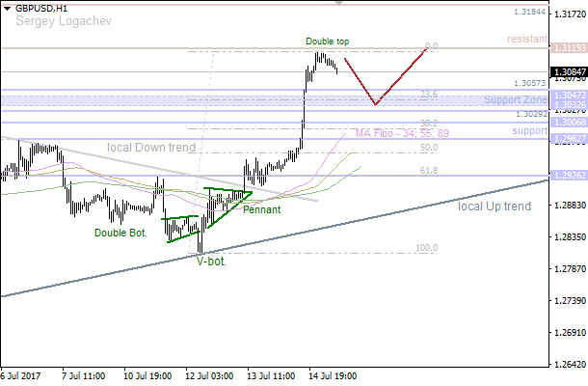Click the 61.8 Fibonacci level label

tap(429, 171)
